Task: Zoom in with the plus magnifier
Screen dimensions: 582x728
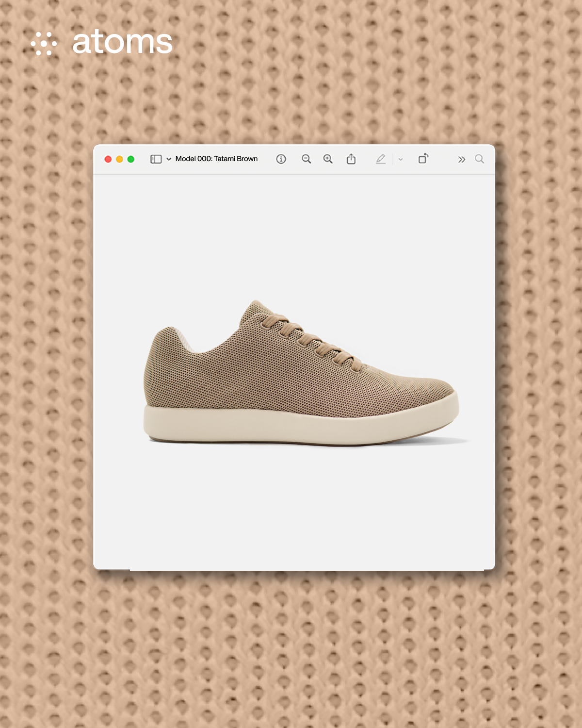Action: [x=328, y=159]
